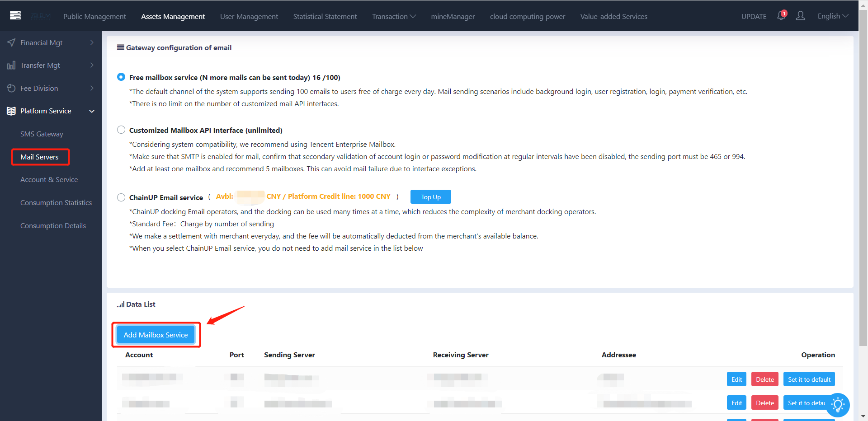Click the Account column header
Image resolution: width=868 pixels, height=421 pixels.
tap(139, 355)
